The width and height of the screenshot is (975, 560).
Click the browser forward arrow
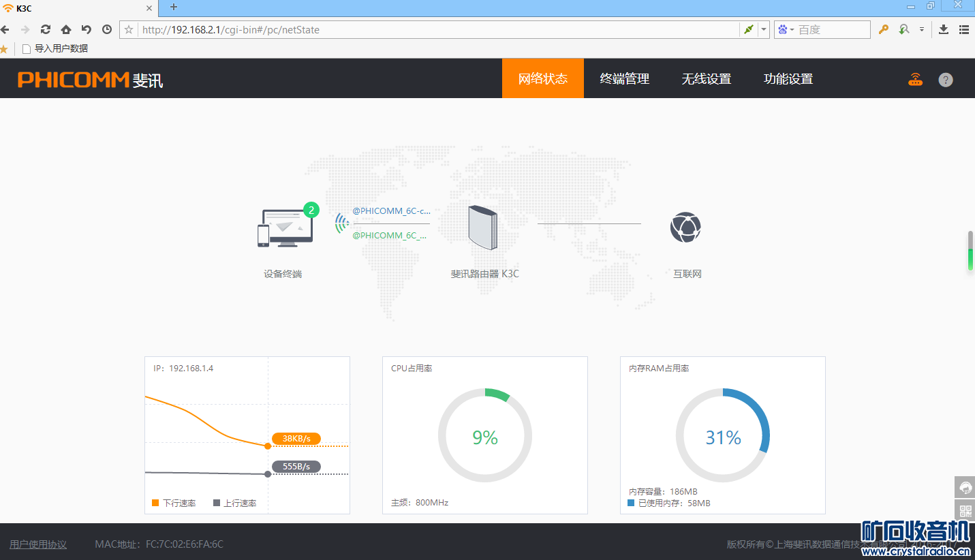click(25, 29)
